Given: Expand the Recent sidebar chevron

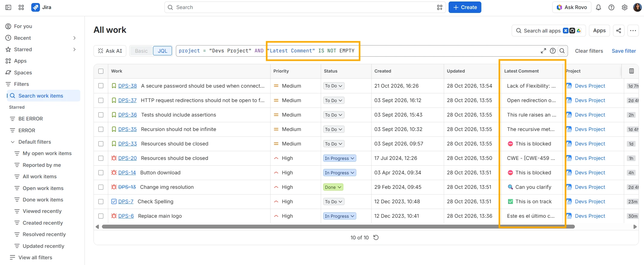Looking at the screenshot, I should click(74, 38).
